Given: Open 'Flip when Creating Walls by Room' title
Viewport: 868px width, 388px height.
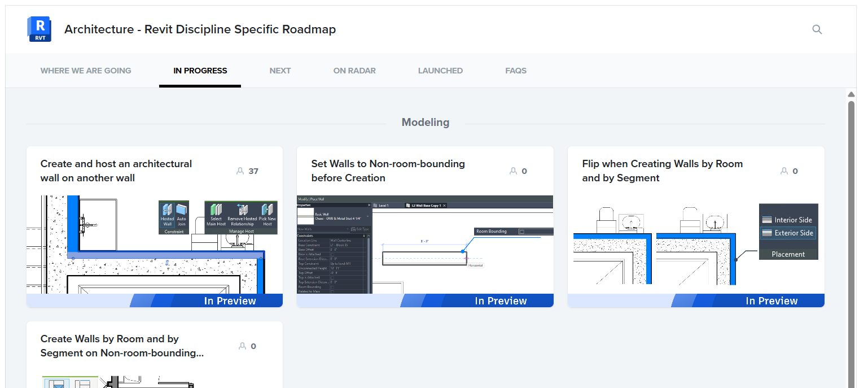Looking at the screenshot, I should pos(662,171).
